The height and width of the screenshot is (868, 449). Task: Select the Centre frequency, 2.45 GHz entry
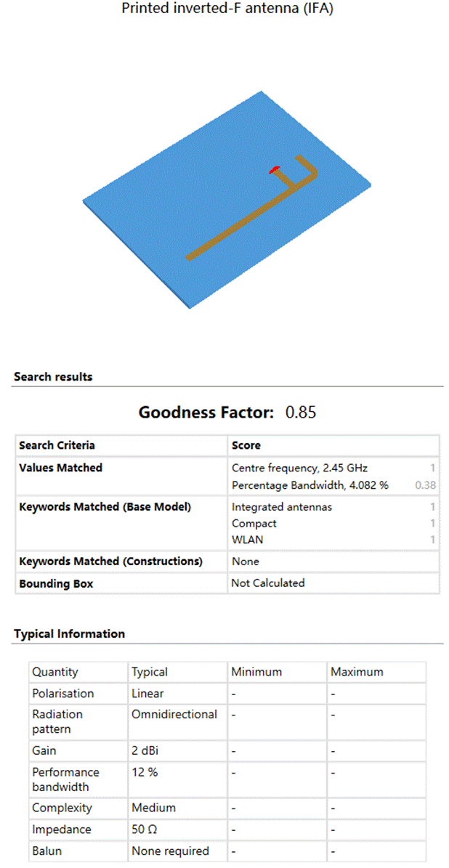[x=299, y=469]
